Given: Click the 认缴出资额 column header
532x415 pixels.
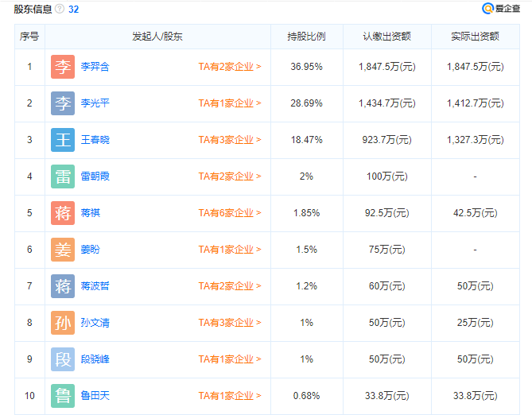Looking at the screenshot, I should coord(386,37).
